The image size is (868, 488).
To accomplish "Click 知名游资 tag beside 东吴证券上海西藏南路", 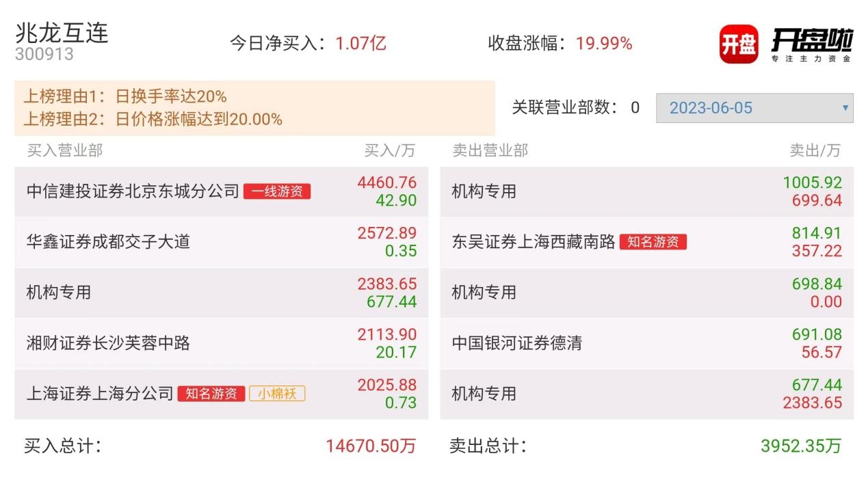I will 653,242.
